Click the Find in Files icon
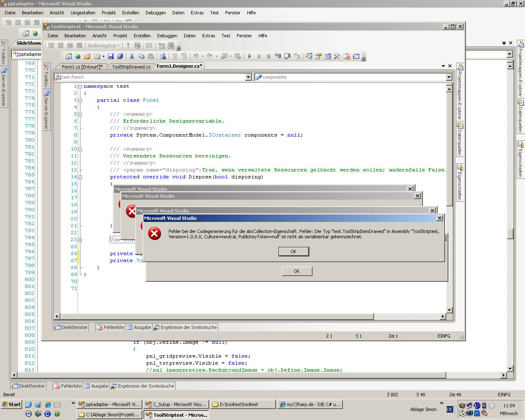 click(x=163, y=56)
